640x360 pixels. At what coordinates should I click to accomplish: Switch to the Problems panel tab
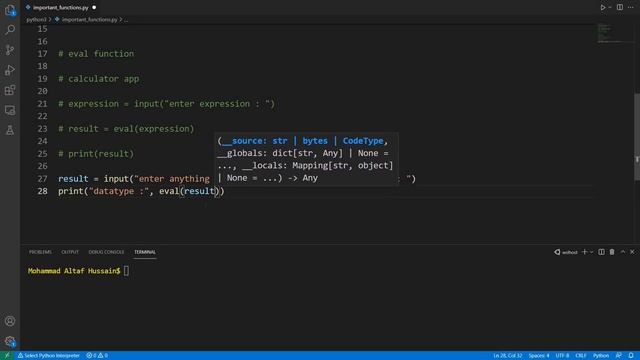(x=40, y=252)
